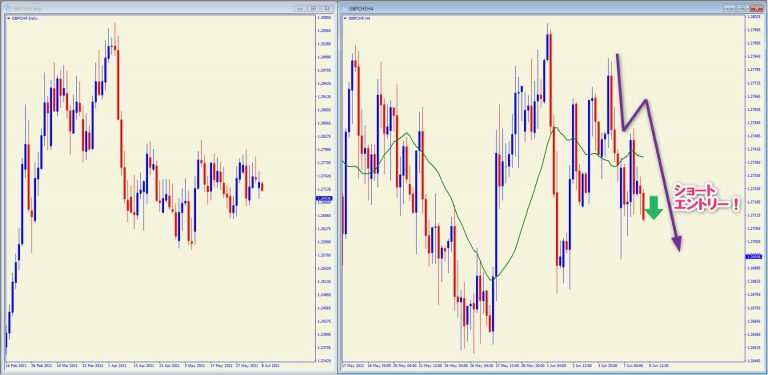Click the GBPCHF,Daily window title icon
Screen dimensions: 768x375
(x=9, y=8)
